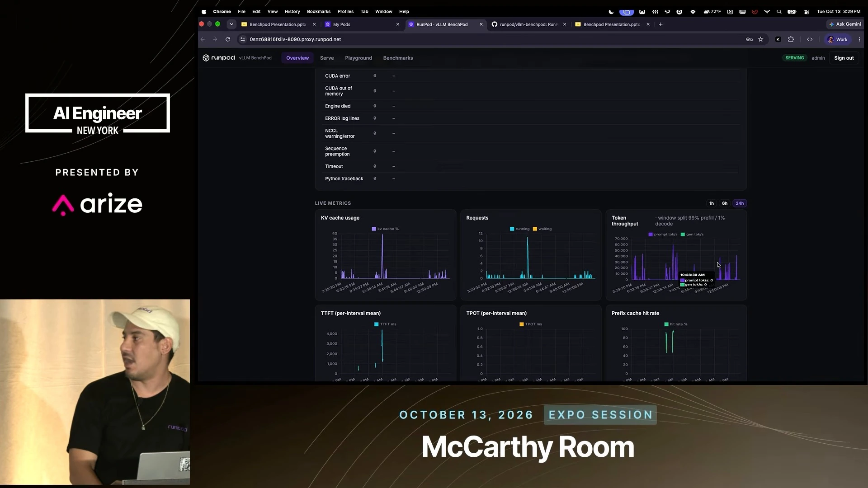Open the Chrome three-dot menu
The height and width of the screenshot is (488, 868).
pyautogui.click(x=859, y=39)
